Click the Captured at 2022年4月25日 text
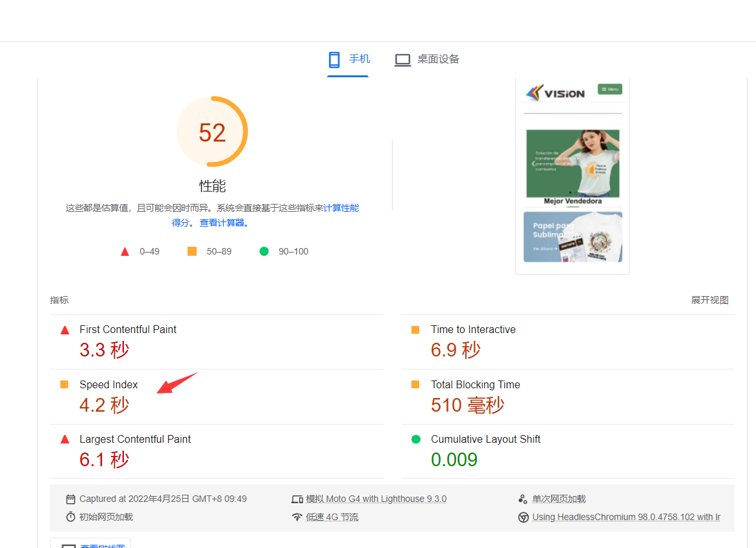The width and height of the screenshot is (756, 548). (163, 499)
